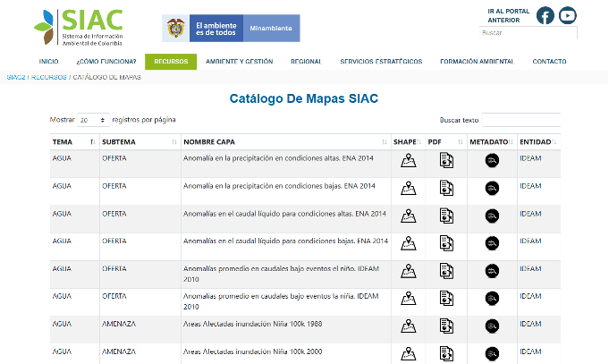The height and width of the screenshot is (364, 609).
Task: Open PDF for Anomalías promedio bajo eventos el niño
Action: (x=446, y=271)
